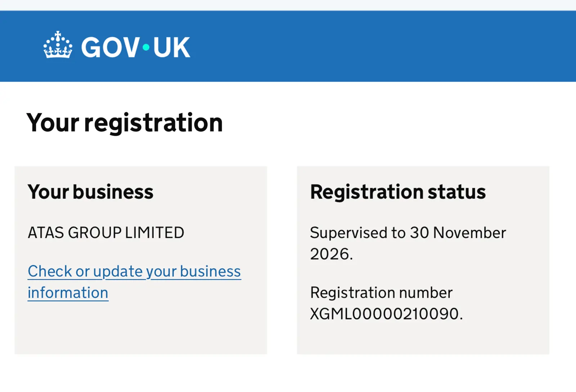The image size is (576, 392).
Task: Click the Registration status card heading
Action: [398, 192]
